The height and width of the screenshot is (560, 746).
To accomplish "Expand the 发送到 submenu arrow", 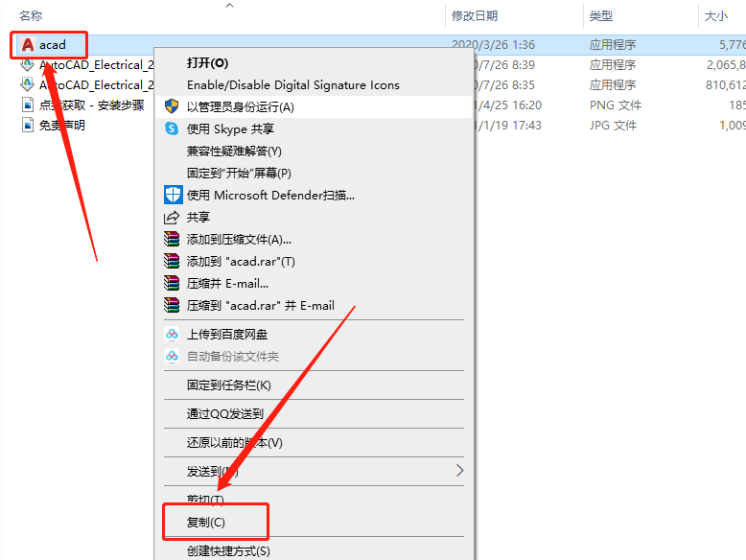I will point(459,471).
